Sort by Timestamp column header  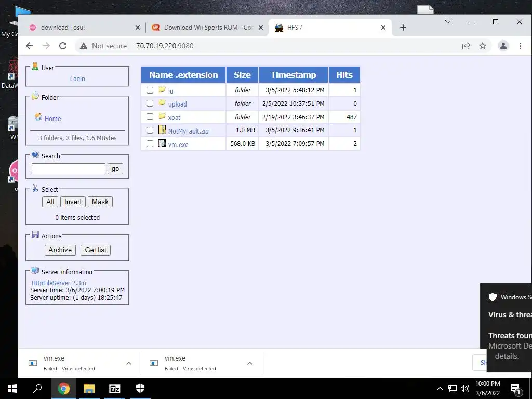click(x=294, y=75)
